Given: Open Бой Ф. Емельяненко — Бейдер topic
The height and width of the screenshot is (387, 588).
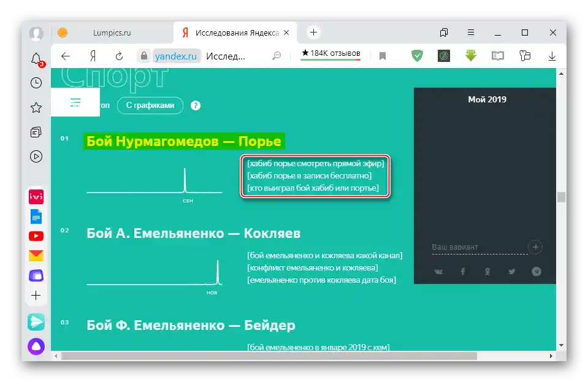Looking at the screenshot, I should (191, 325).
